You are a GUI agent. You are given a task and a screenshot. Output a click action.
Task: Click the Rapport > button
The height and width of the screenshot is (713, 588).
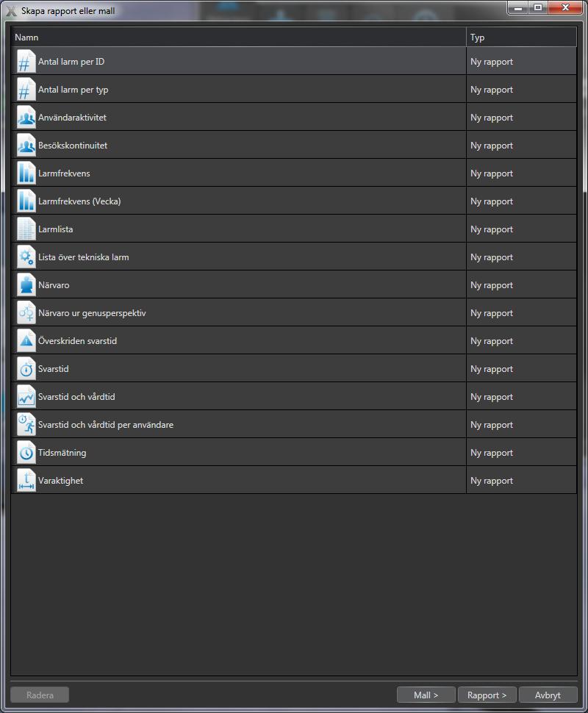487,695
